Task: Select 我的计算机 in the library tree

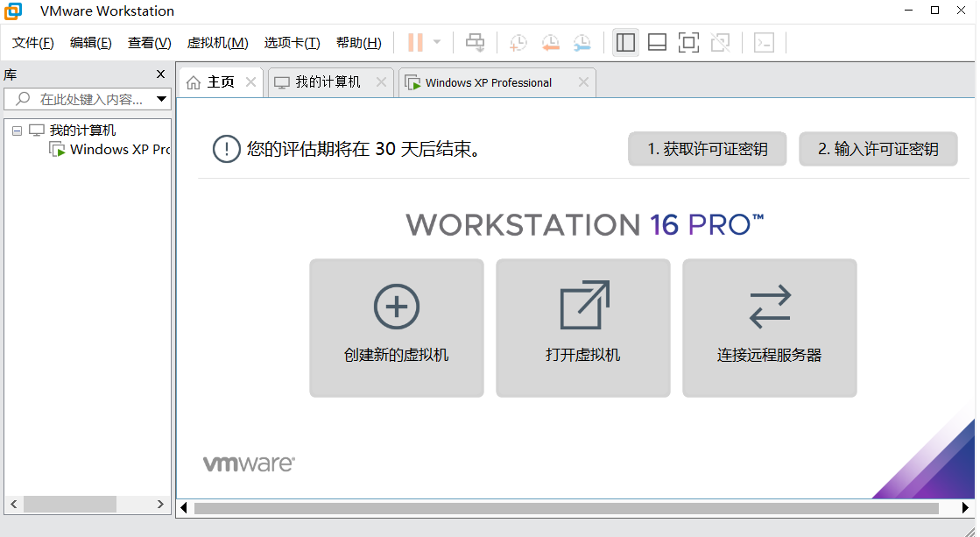Action: [82, 130]
